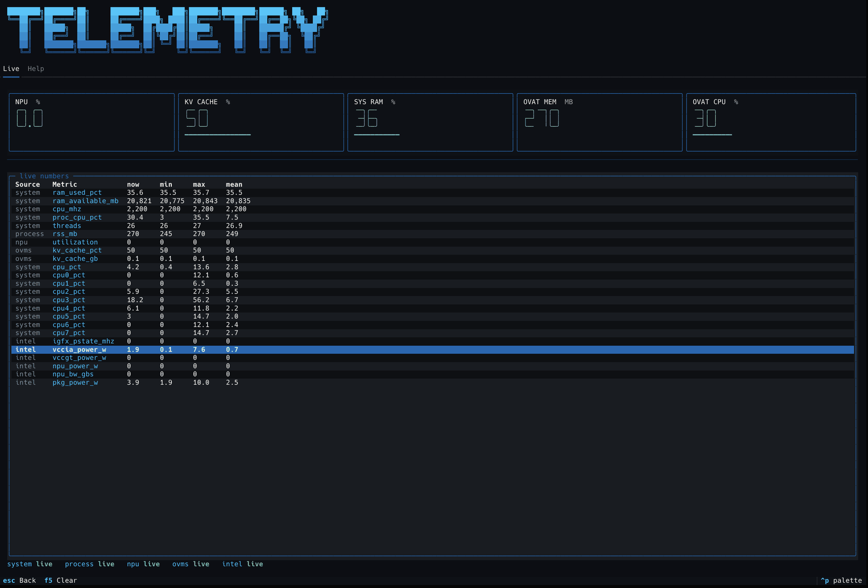Viewport: 868px width, 588px height.
Task: Select the proc_cpu_pct row
Action: click(432, 217)
